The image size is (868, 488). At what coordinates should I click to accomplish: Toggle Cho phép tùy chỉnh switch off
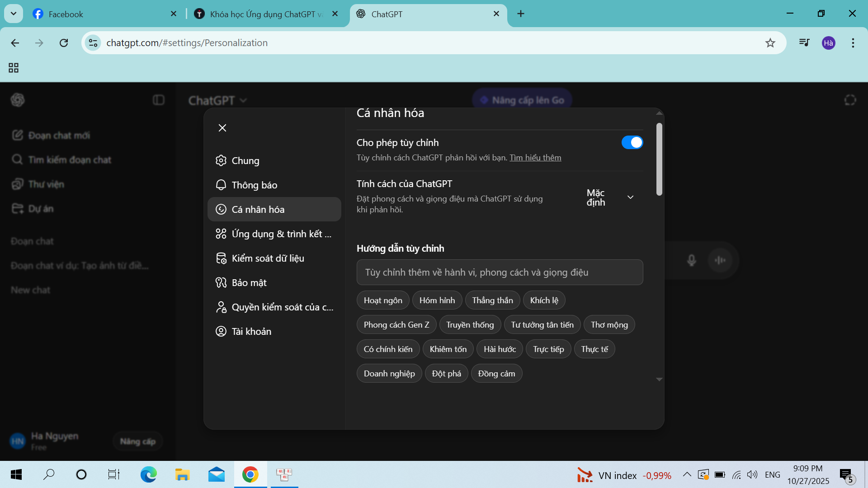tap(632, 143)
